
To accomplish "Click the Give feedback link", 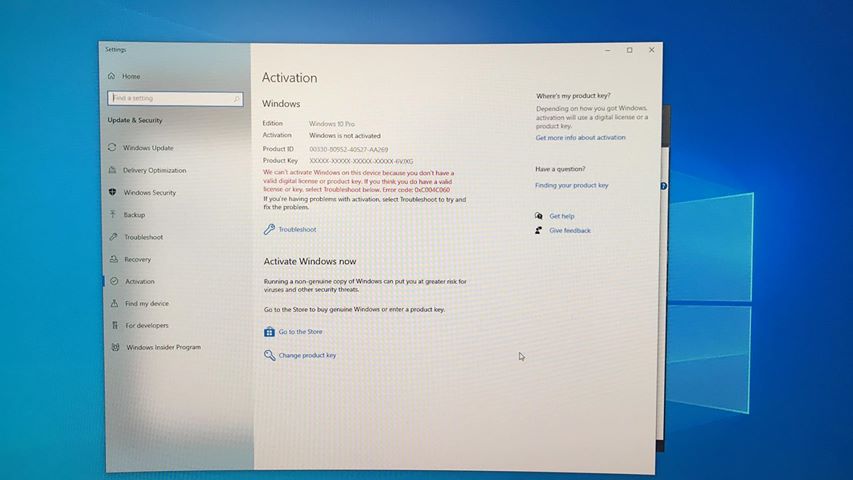I will coord(570,230).
